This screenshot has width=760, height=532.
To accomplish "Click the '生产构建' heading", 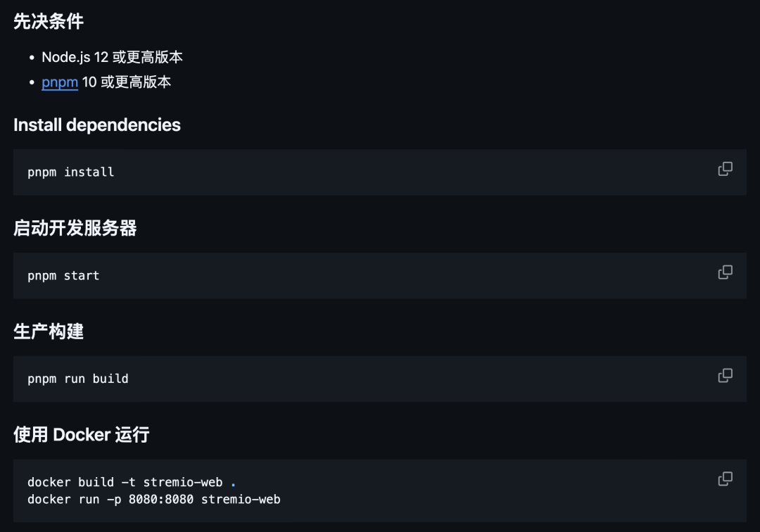I will [48, 331].
